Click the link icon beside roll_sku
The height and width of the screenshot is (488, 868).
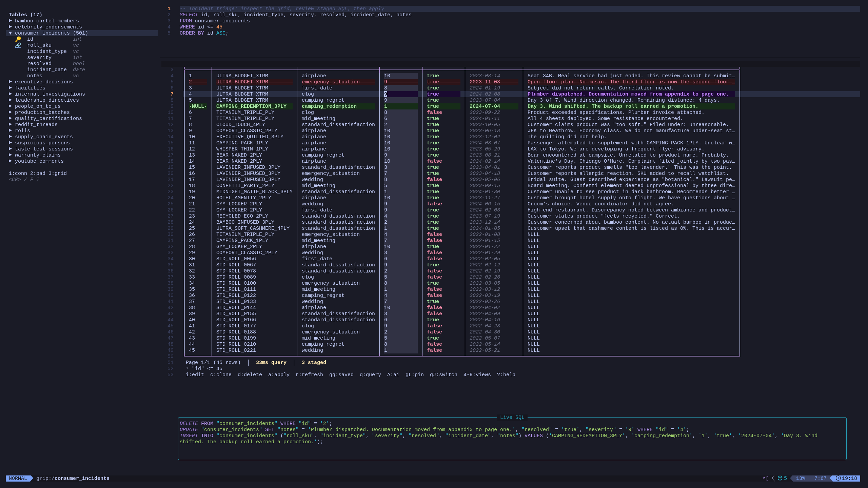coord(18,45)
